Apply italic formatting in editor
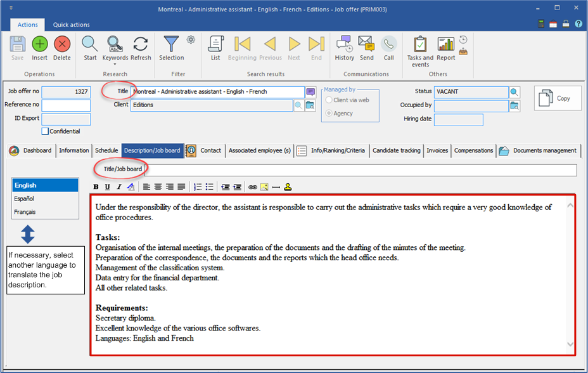The height and width of the screenshot is (373, 588). click(x=119, y=187)
